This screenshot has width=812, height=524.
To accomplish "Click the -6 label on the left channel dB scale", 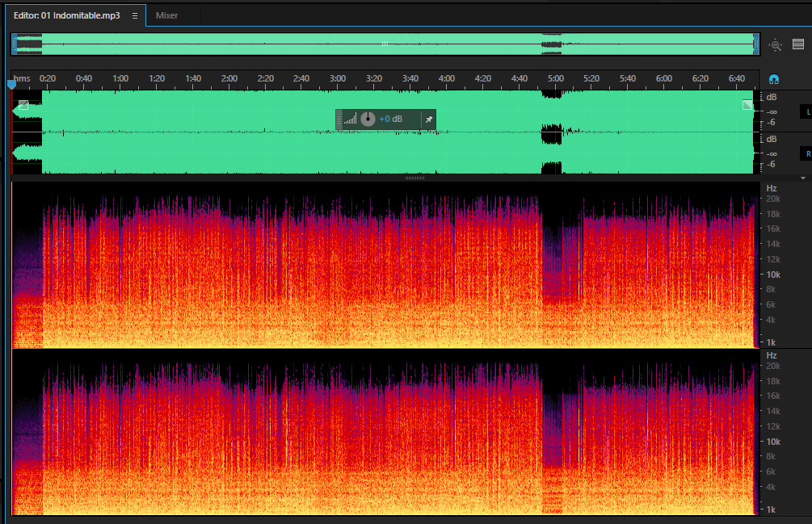I will pyautogui.click(x=771, y=123).
